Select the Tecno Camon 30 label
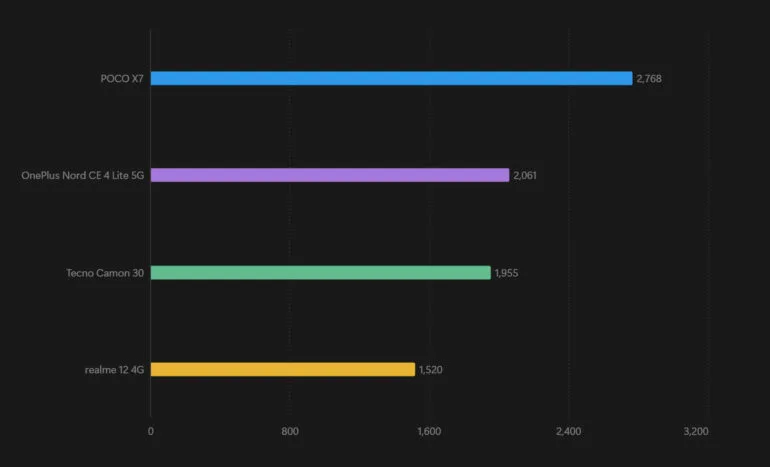770x467 pixels. click(x=105, y=273)
